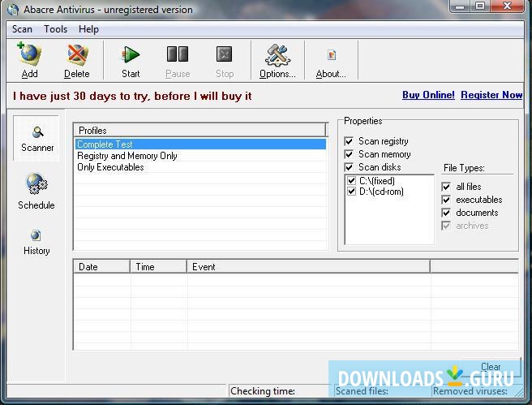Click the Pause toolbar icon

point(178,54)
